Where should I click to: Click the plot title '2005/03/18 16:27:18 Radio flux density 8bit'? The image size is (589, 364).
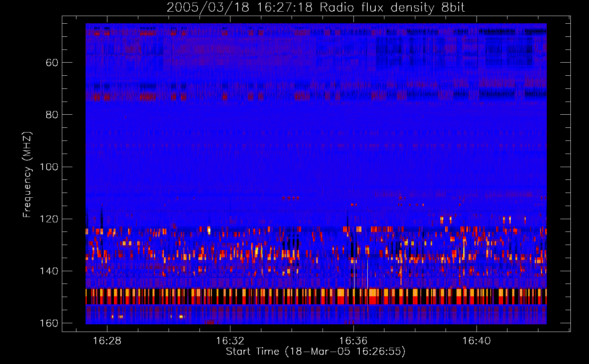(316, 8)
